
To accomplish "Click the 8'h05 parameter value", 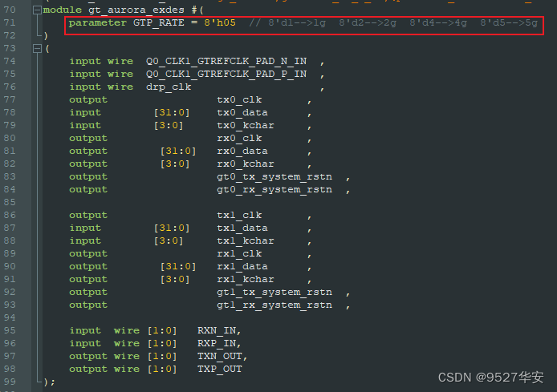I will [x=220, y=22].
